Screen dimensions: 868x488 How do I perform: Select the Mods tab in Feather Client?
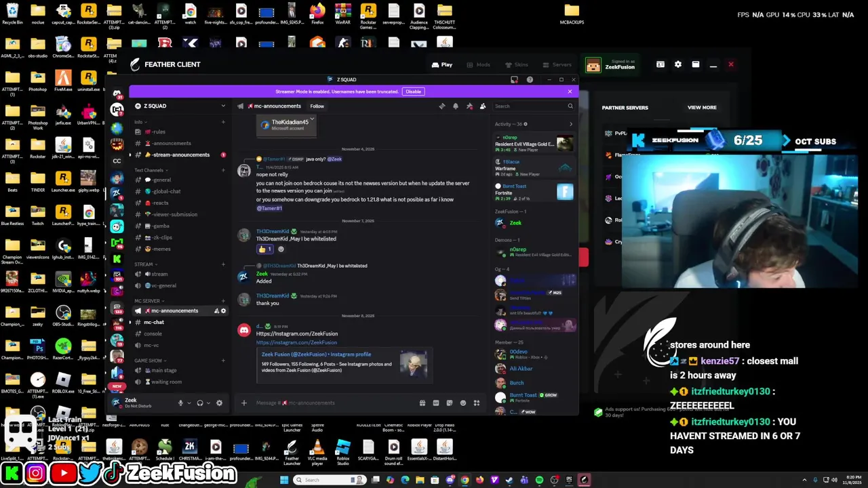pyautogui.click(x=479, y=65)
